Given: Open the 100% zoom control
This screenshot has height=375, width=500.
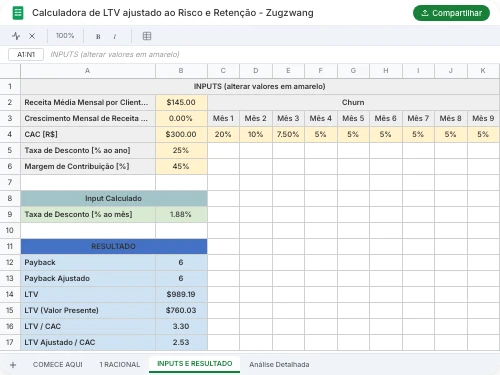Looking at the screenshot, I should tap(65, 36).
